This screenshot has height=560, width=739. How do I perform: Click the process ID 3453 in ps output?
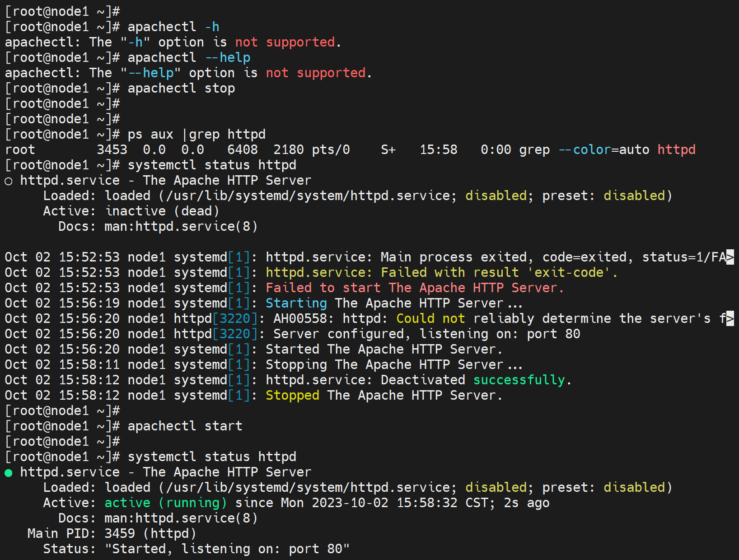click(x=112, y=150)
